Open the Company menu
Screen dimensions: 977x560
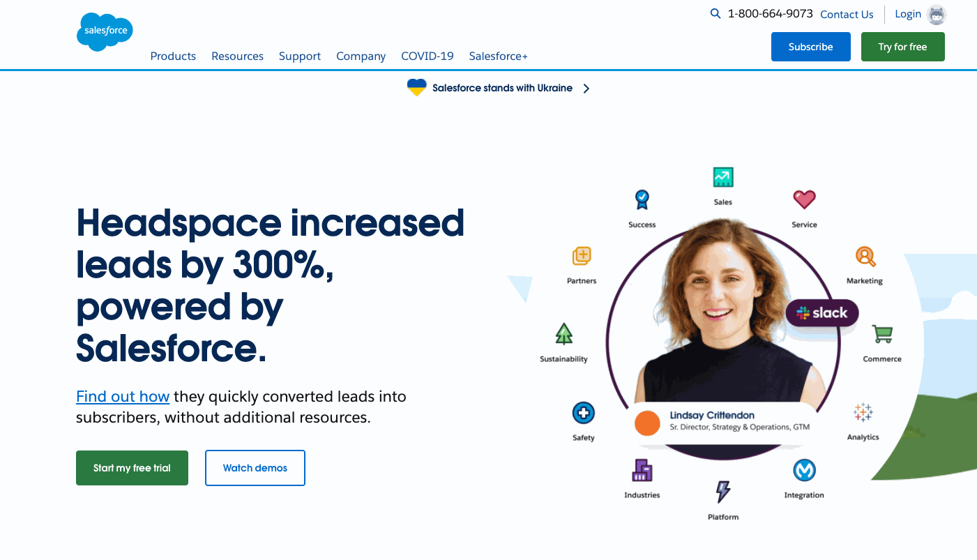pos(361,56)
